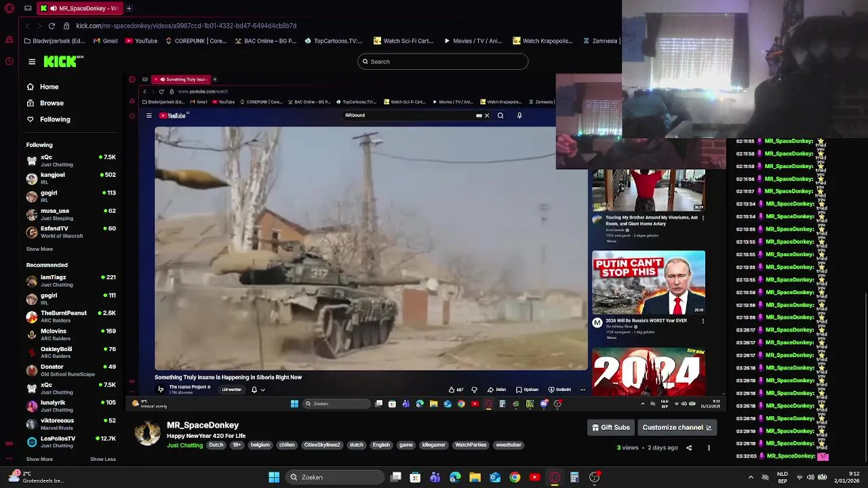Open the YouTube bookmark in bookmarks bar
868x488 pixels.
coord(140,41)
